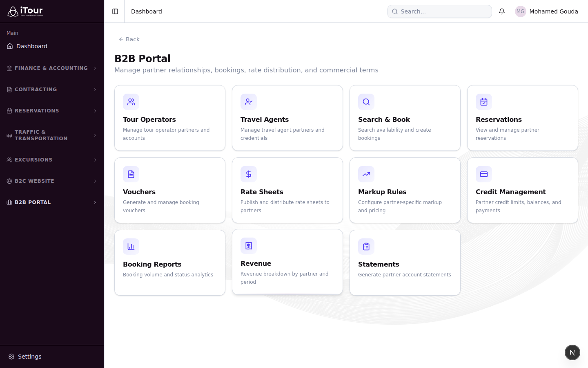Expand Traffic & Transportation chevron
This screenshot has width=588, height=368.
click(x=95, y=135)
